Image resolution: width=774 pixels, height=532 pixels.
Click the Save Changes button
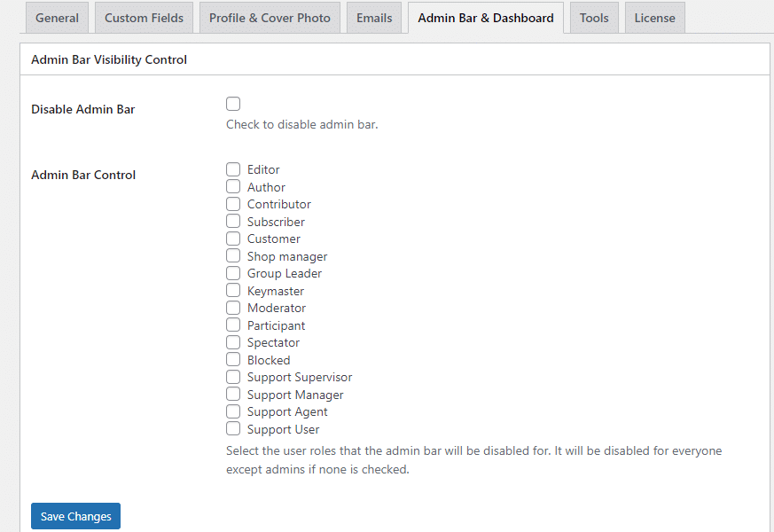pyautogui.click(x=75, y=516)
